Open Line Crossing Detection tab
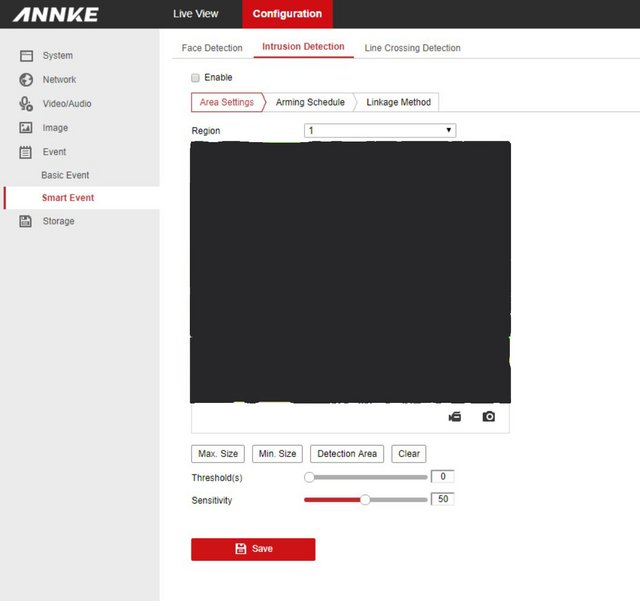640x601 pixels. tap(412, 48)
